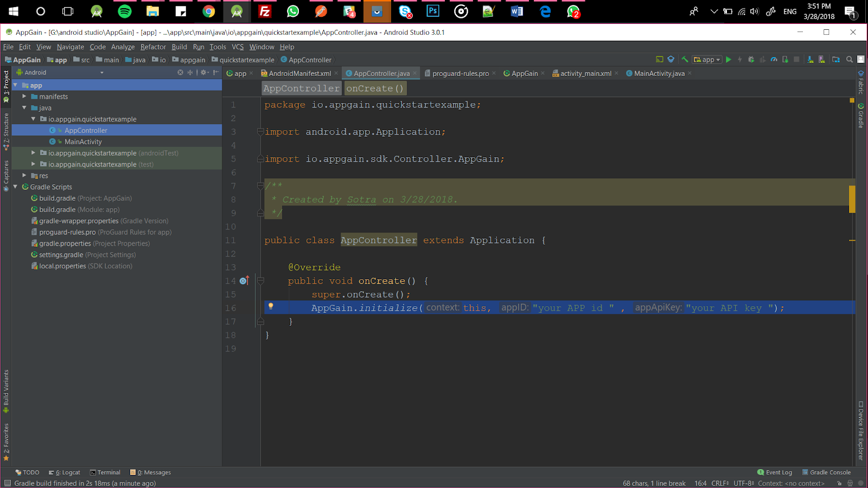
Task: Expand the manifests folder in project tree
Action: (24, 97)
